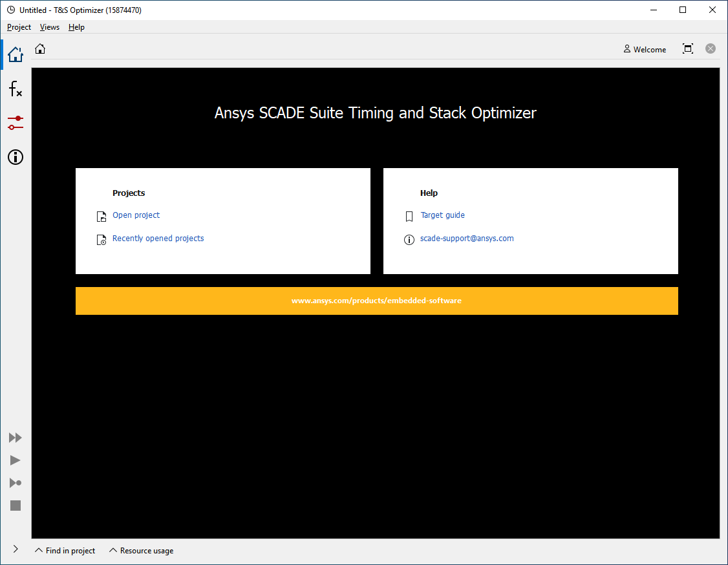Open the red sliders configuration view

(16, 123)
